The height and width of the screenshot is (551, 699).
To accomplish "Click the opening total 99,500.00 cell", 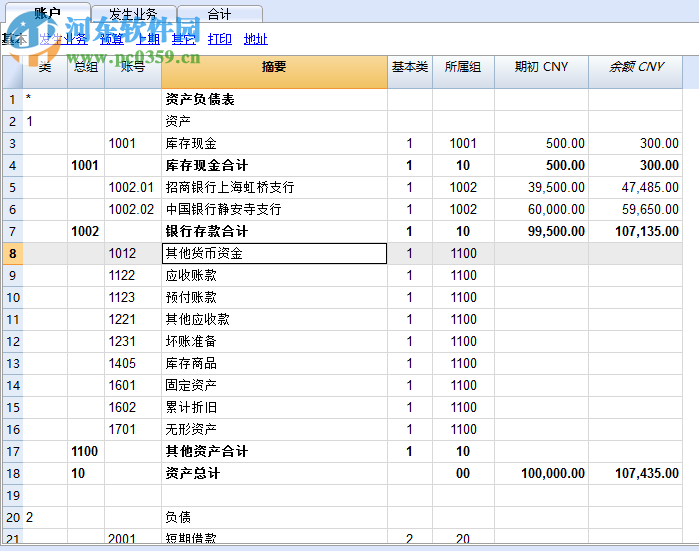I will point(541,231).
